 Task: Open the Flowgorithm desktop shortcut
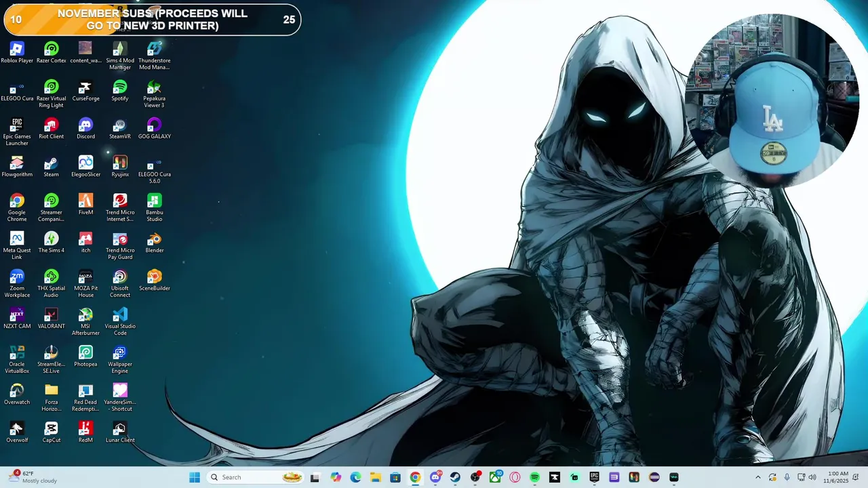[x=17, y=167]
